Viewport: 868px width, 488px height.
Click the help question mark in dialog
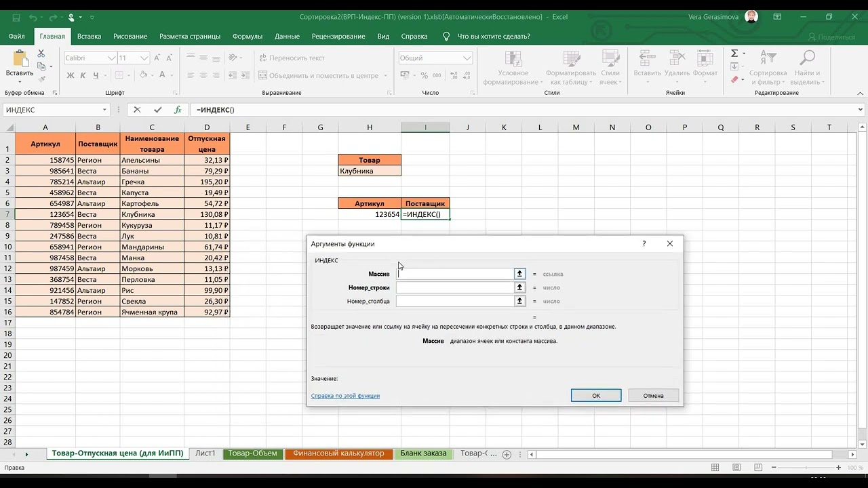[x=644, y=243]
